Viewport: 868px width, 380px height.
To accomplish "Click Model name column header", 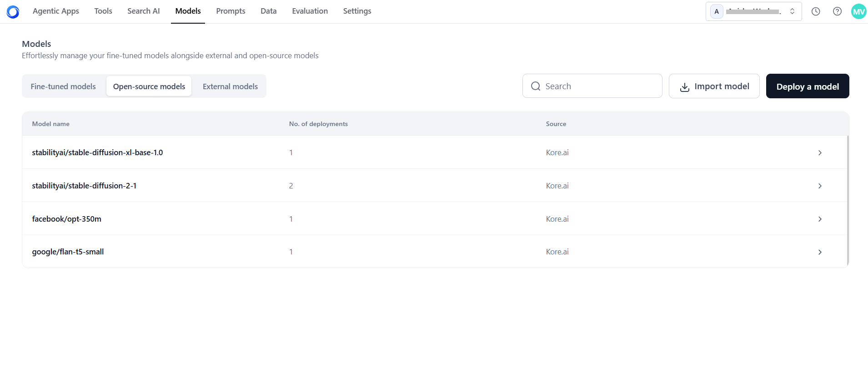I will point(50,124).
